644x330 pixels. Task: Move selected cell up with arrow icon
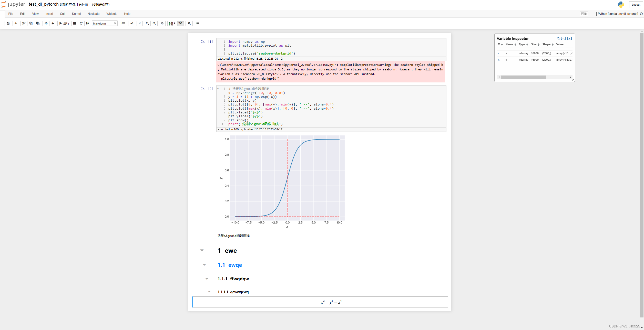point(46,23)
